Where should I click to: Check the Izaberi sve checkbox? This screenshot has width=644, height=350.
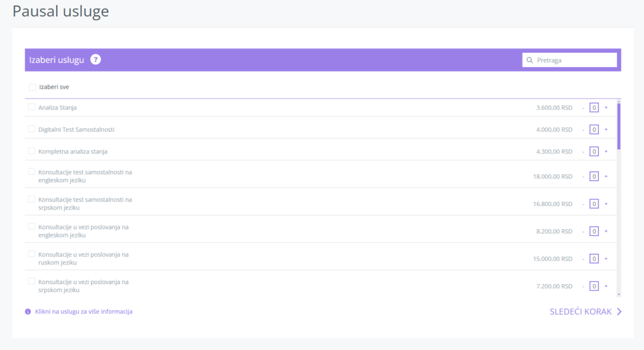[x=32, y=87]
